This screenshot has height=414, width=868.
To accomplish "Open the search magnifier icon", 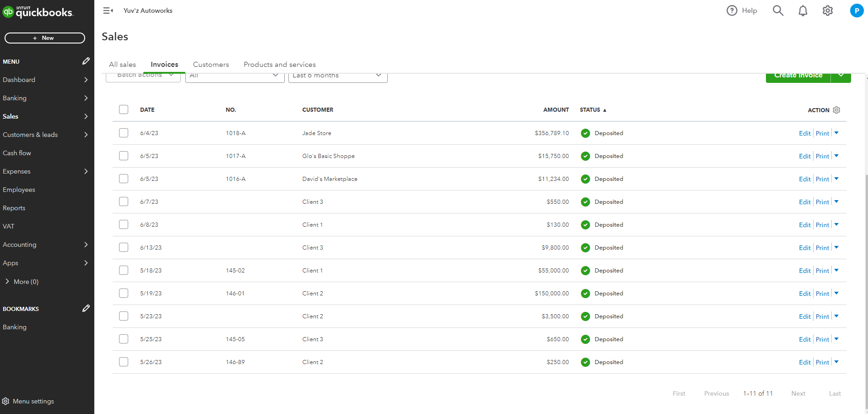I will 778,11.
